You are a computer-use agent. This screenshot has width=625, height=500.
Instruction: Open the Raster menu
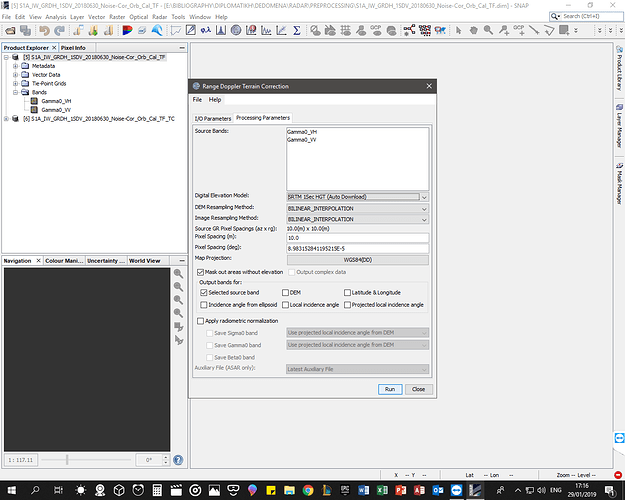[x=117, y=17]
